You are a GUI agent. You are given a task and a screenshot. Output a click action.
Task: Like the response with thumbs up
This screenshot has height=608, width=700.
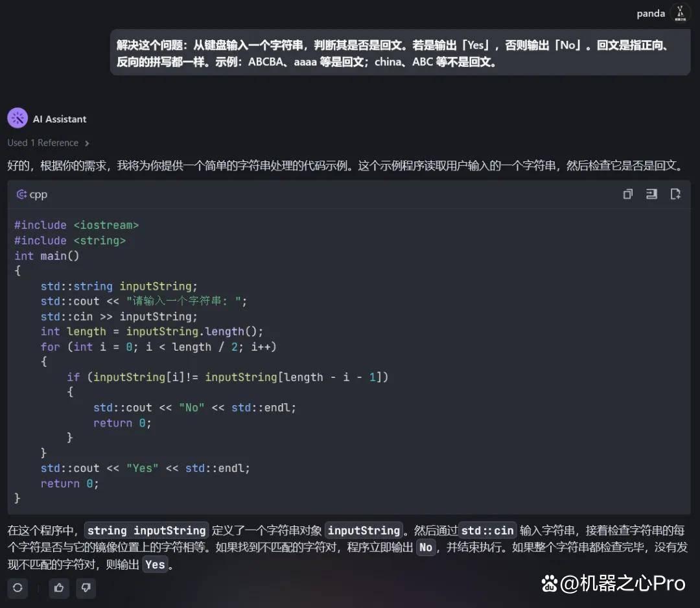tap(58, 587)
